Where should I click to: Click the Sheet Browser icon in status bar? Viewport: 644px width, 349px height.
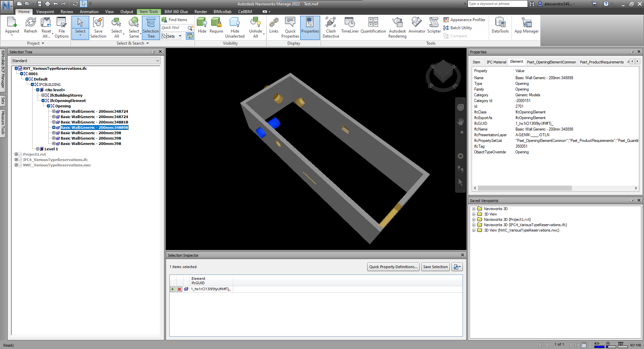pyautogui.click(x=584, y=345)
